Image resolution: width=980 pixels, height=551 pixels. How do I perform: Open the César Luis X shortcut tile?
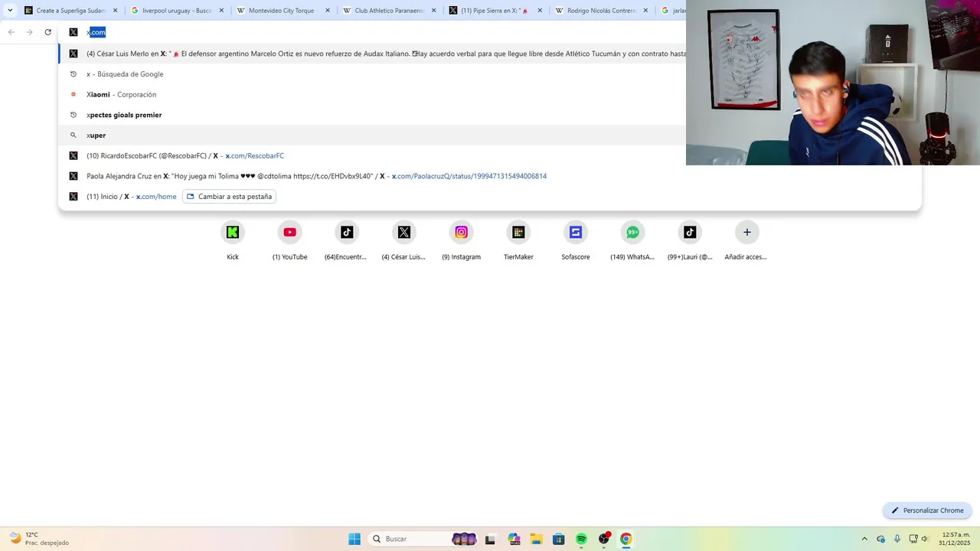coord(404,241)
